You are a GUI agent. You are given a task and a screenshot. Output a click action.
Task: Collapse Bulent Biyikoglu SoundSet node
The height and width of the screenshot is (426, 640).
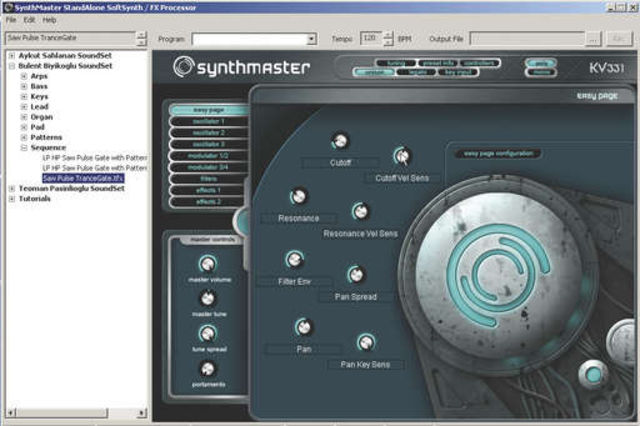pos(12,66)
